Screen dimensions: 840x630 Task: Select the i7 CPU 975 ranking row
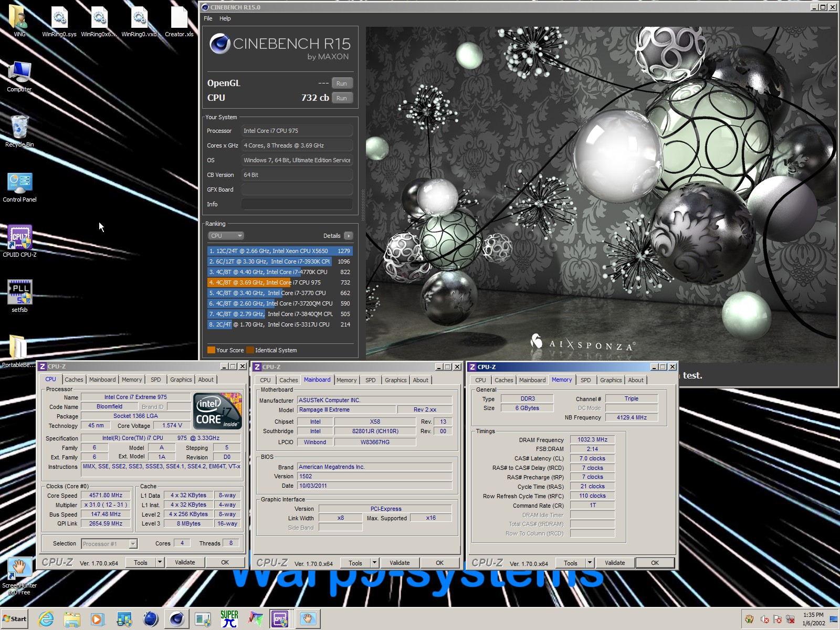280,282
